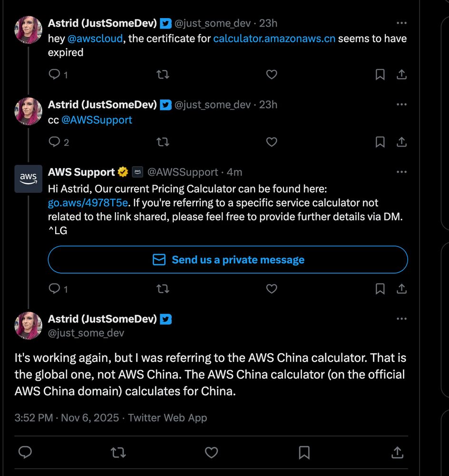Like the tweet mentioning cc @AWSSupport
Screen dimensions: 449x476
(271, 142)
